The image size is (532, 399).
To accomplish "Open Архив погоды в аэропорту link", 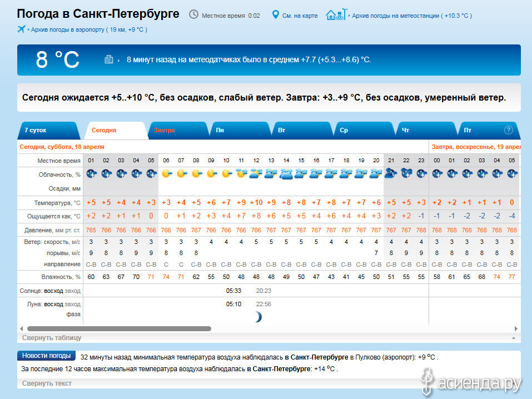I will 89,29.
